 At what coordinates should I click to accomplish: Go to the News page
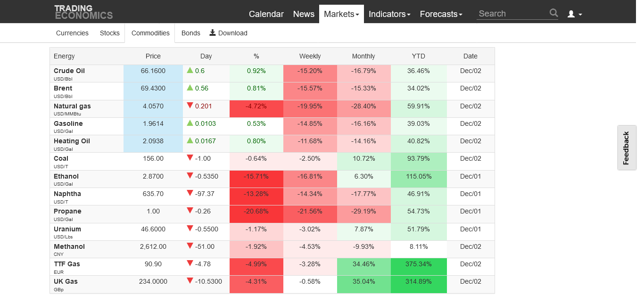point(304,14)
